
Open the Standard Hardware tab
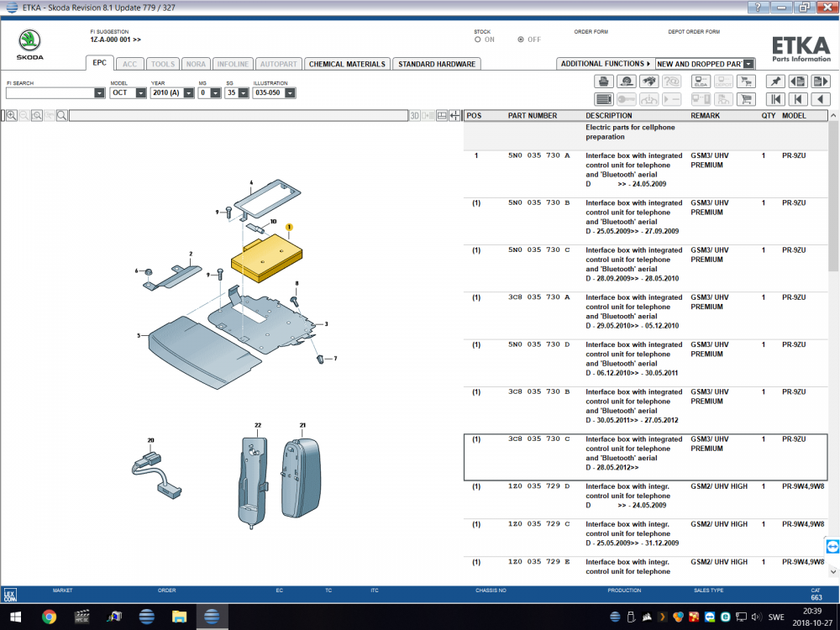pyautogui.click(x=437, y=64)
